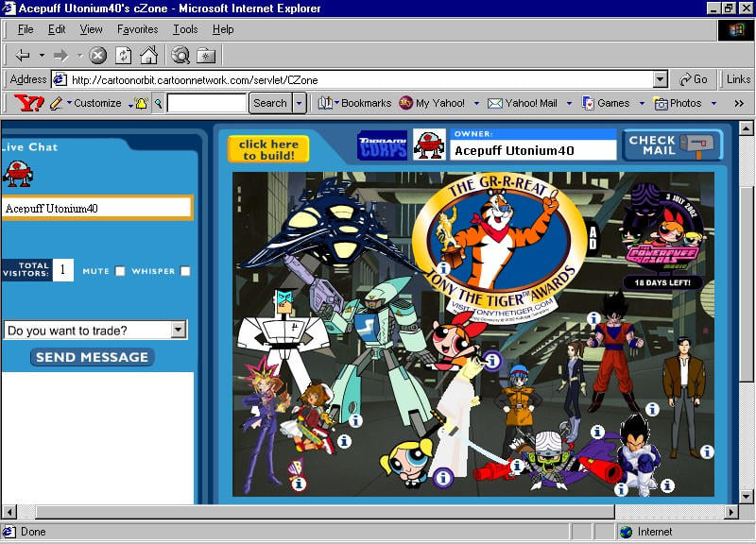The width and height of the screenshot is (756, 544).
Task: Enable the WHISPER checkbox
Action: coord(185,271)
